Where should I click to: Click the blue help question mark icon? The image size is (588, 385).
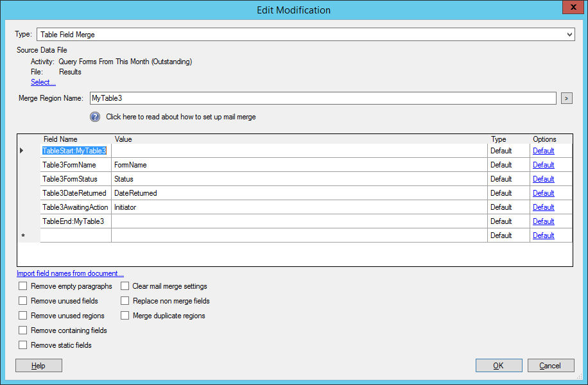pyautogui.click(x=95, y=117)
